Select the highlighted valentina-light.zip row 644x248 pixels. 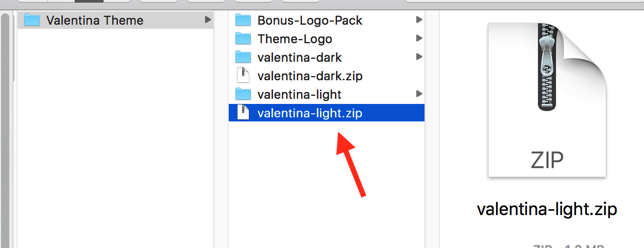tap(327, 113)
